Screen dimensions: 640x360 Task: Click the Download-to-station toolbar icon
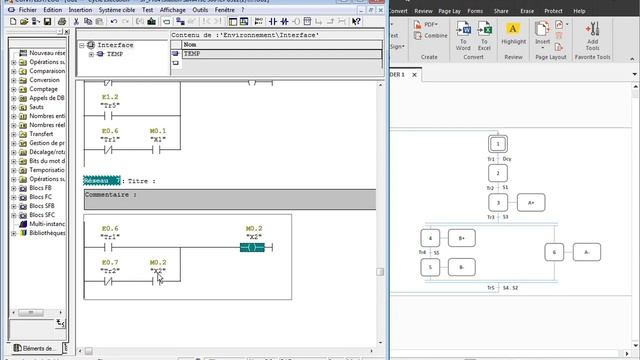(x=151, y=21)
